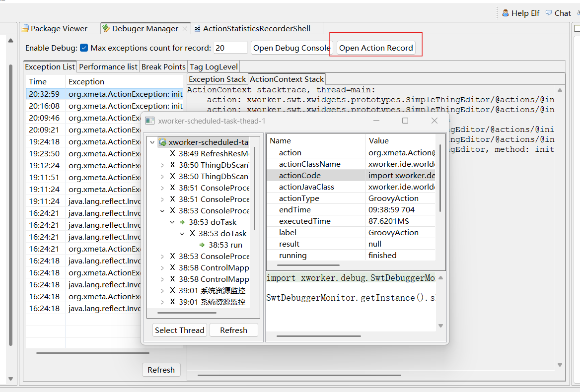Select the 38:53 run tree item

(x=225, y=245)
